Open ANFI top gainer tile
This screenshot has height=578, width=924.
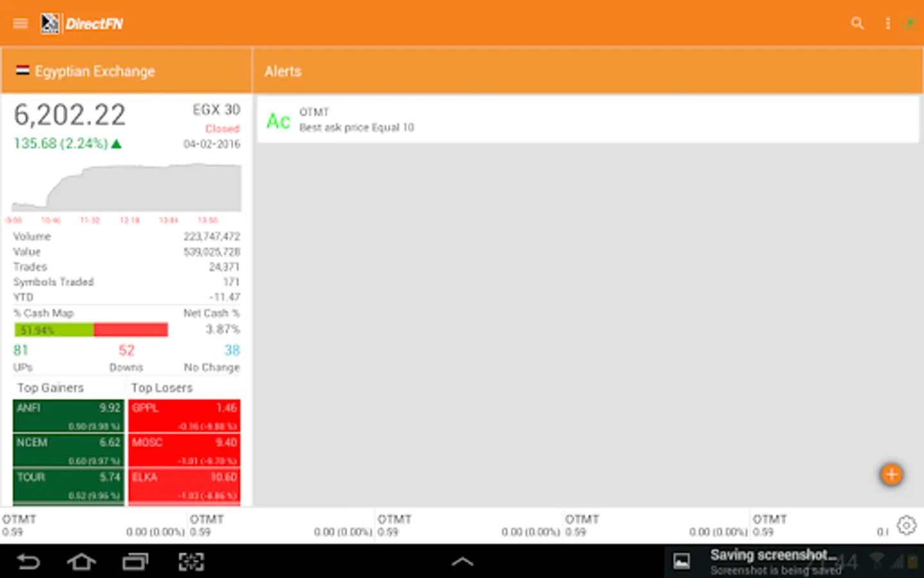click(69, 416)
